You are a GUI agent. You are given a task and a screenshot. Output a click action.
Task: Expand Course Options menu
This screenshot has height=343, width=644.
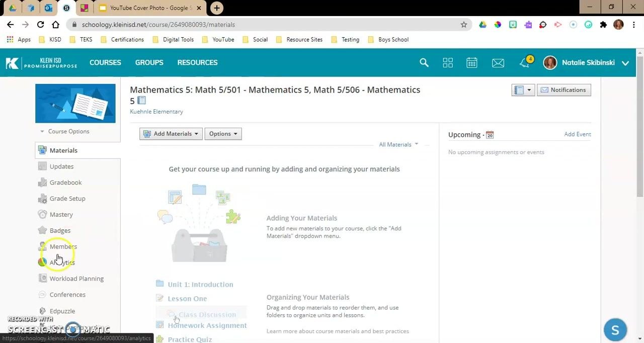(64, 131)
